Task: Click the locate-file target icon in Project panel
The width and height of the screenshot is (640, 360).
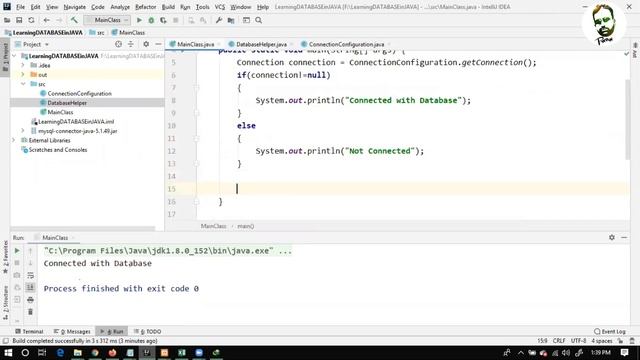Action: [118, 44]
